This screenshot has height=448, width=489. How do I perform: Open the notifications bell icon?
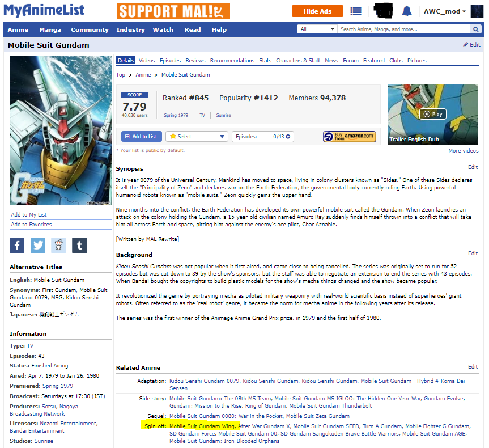pos(407,11)
